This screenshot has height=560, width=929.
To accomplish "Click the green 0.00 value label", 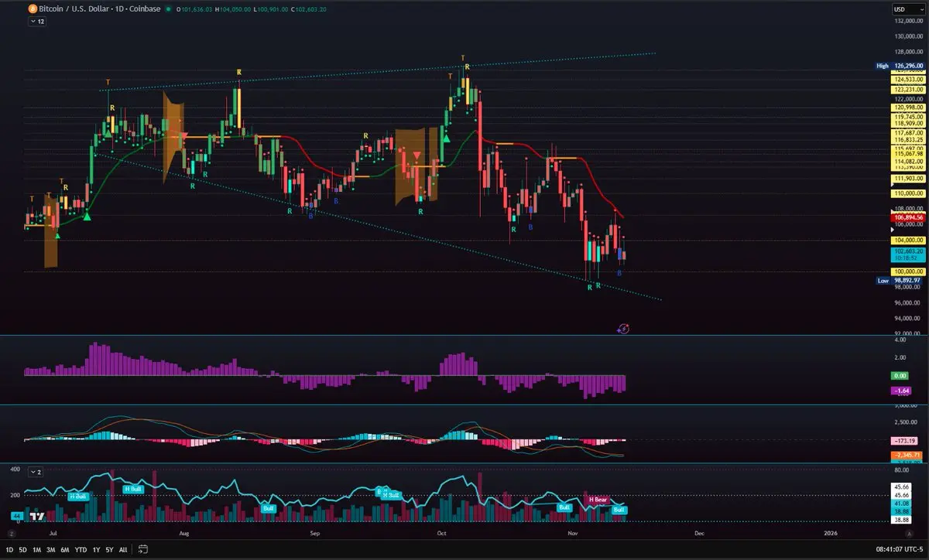I will [x=900, y=375].
